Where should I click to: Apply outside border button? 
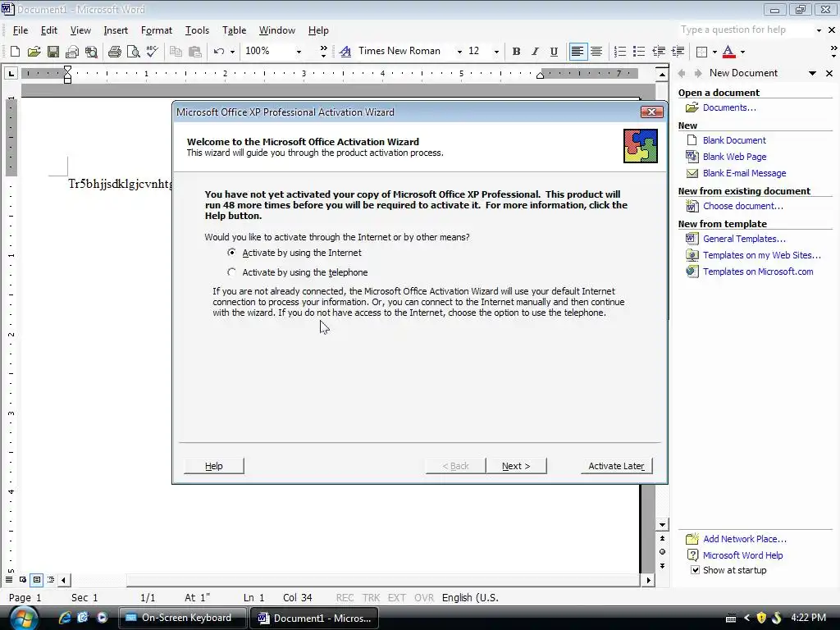[701, 52]
